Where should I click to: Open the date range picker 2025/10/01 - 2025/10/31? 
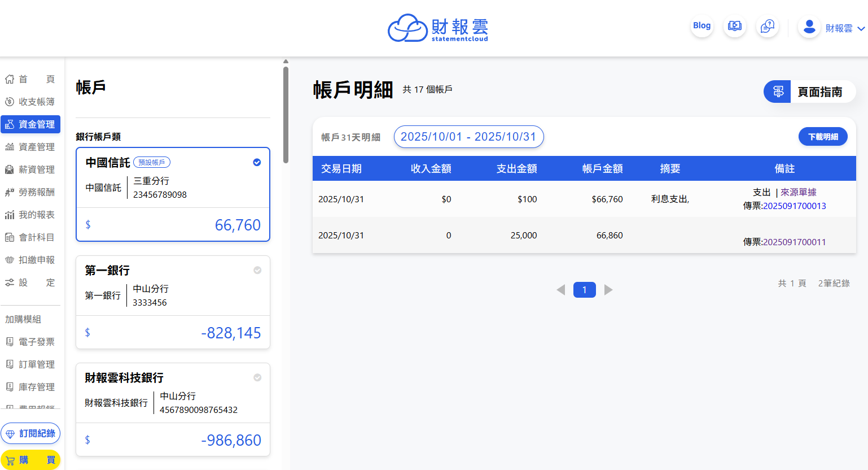(468, 137)
